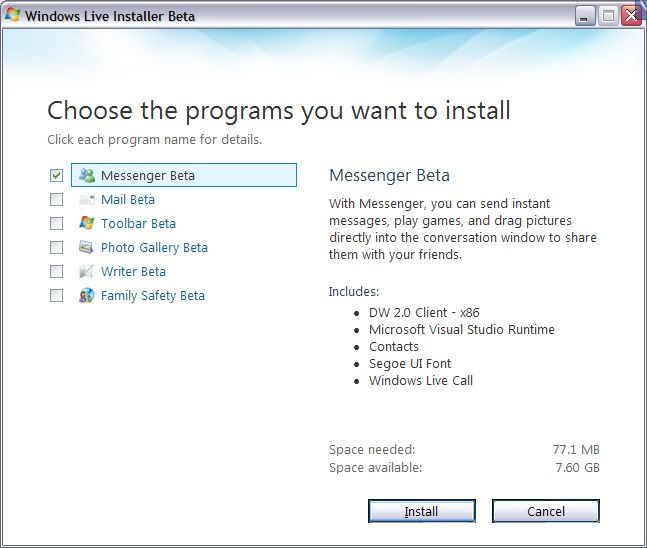The height and width of the screenshot is (548, 647).
Task: Click the '77.1 MB' space needed value
Action: pos(576,449)
